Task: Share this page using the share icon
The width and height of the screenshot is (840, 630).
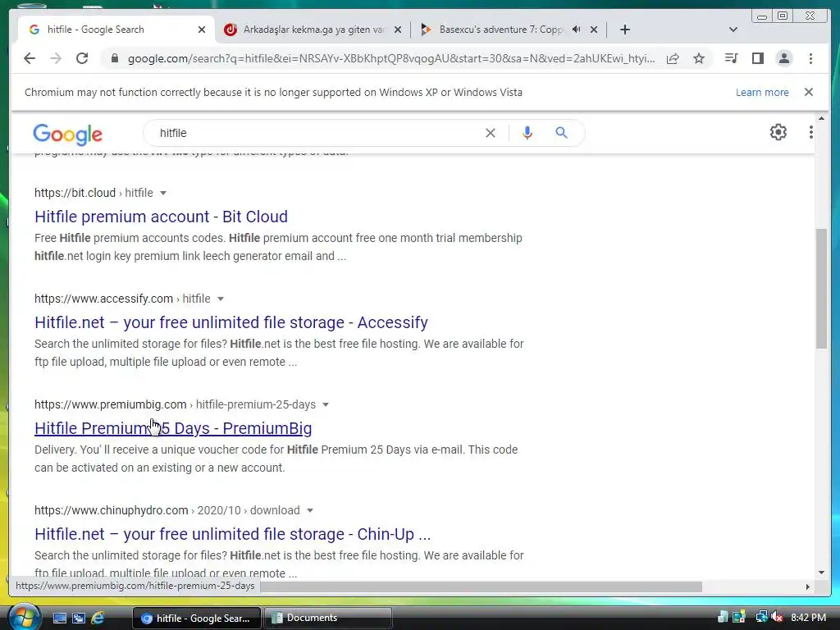Action: coord(673,58)
